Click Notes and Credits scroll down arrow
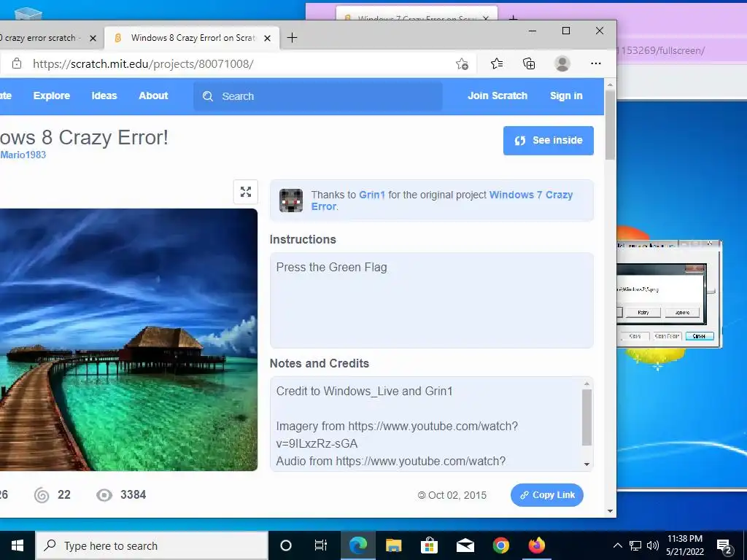Image resolution: width=747 pixels, height=560 pixels. (x=587, y=464)
